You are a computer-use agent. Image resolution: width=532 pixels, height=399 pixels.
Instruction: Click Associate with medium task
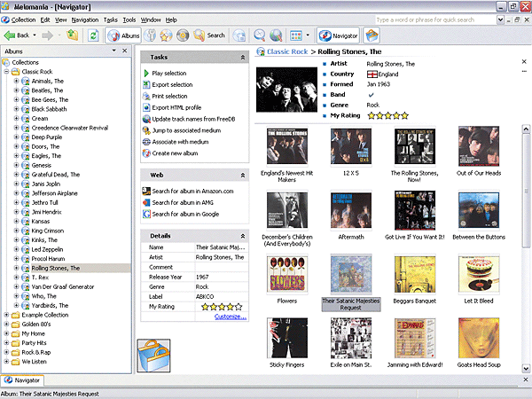click(180, 142)
